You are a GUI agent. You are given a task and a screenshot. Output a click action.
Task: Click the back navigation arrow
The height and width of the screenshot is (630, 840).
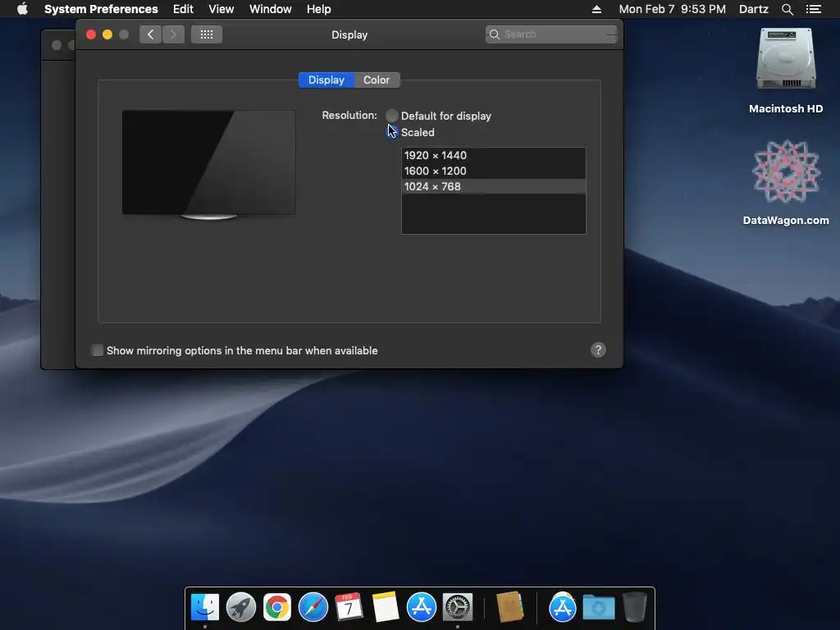pyautogui.click(x=151, y=34)
